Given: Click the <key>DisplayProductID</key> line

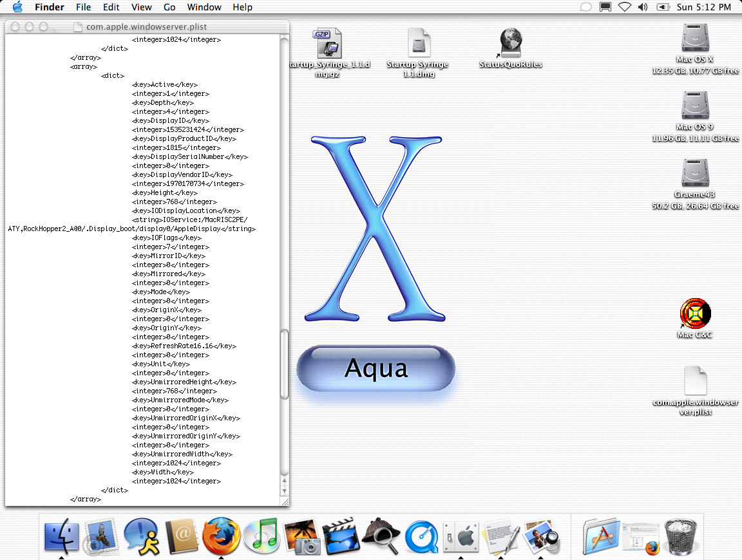Looking at the screenshot, I should [x=184, y=138].
